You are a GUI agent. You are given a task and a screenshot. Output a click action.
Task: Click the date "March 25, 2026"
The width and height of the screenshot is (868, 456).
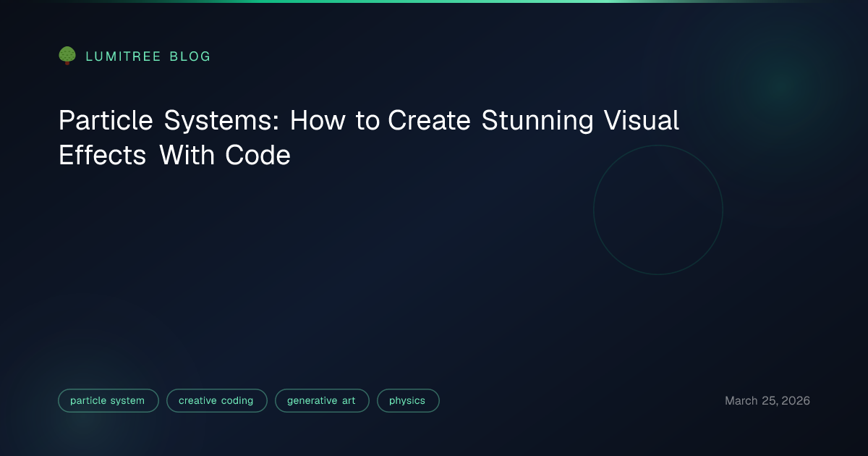click(x=767, y=400)
